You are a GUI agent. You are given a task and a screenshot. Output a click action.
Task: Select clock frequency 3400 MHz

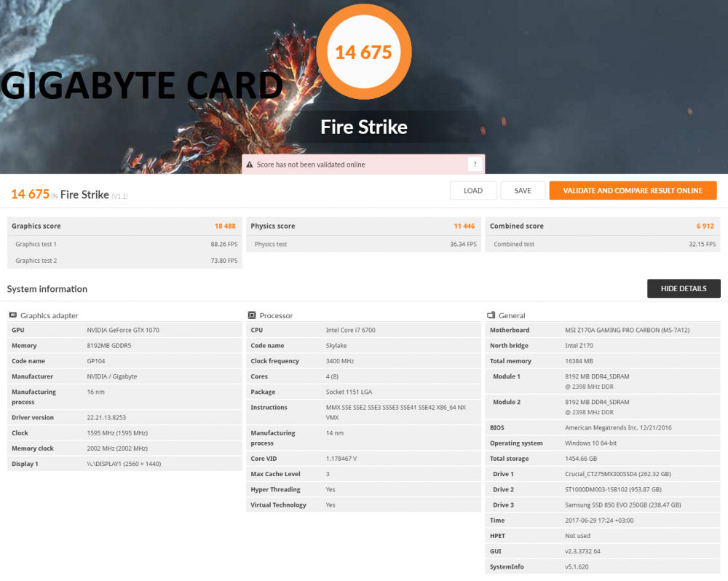(340, 361)
